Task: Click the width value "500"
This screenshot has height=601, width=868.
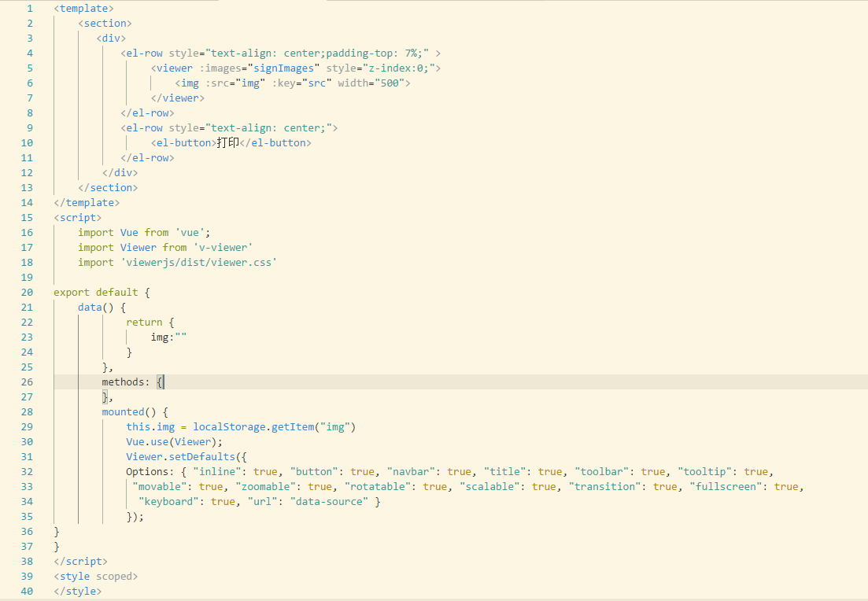Action: [390, 83]
